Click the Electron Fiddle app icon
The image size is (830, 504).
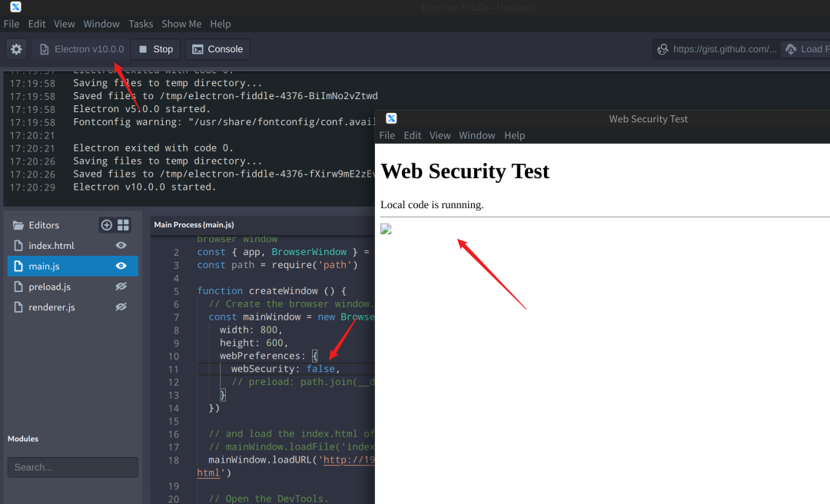point(15,7)
